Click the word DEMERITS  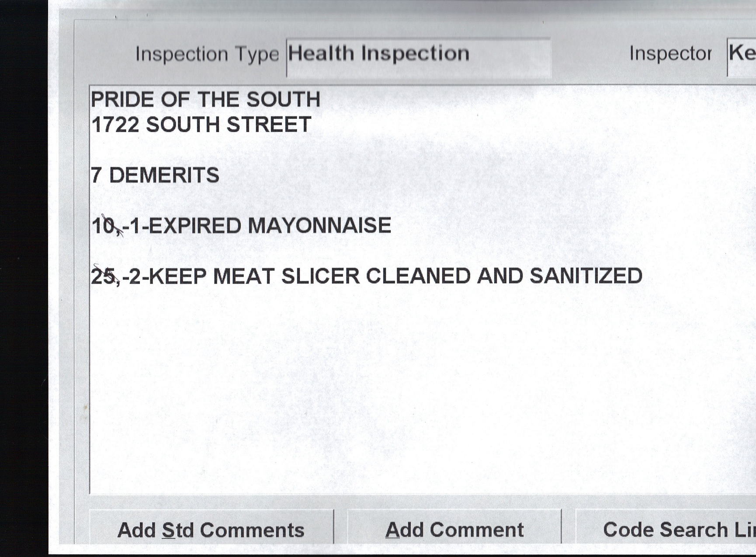(x=164, y=176)
